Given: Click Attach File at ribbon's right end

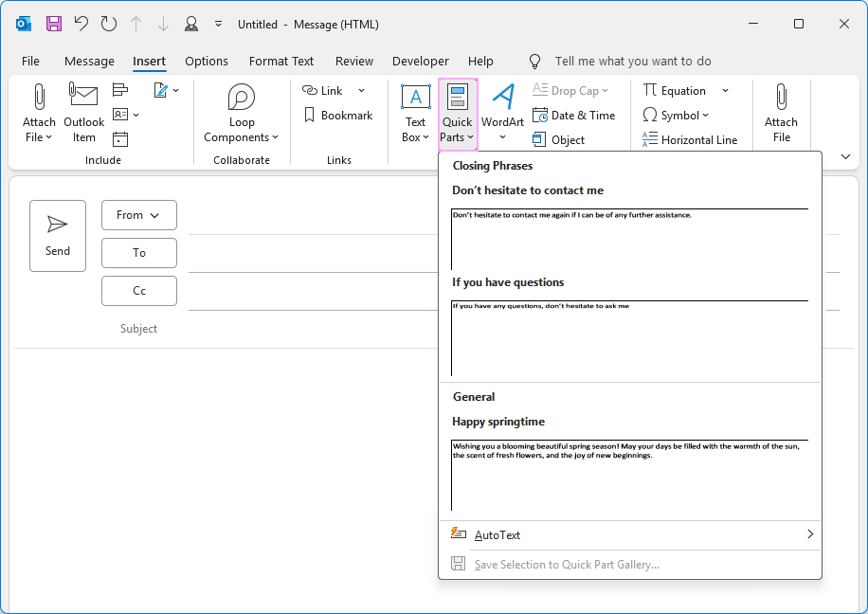Looking at the screenshot, I should (781, 113).
